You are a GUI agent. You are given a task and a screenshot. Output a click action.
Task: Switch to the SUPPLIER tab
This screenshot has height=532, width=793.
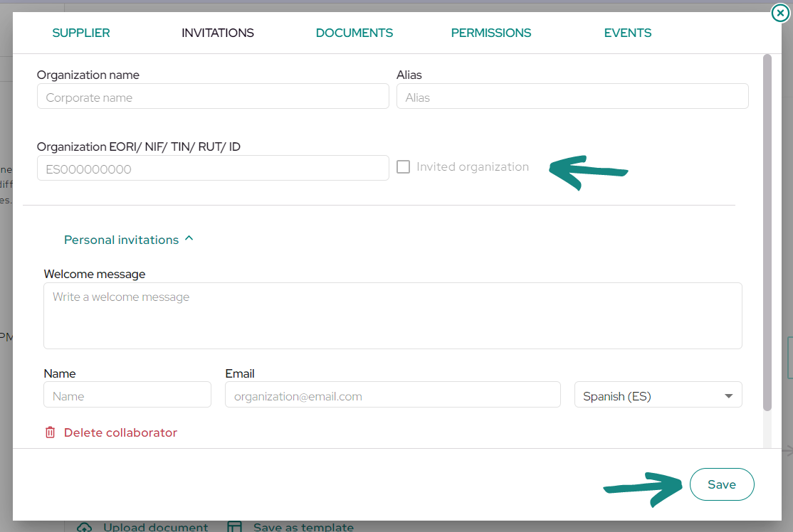pyautogui.click(x=81, y=33)
